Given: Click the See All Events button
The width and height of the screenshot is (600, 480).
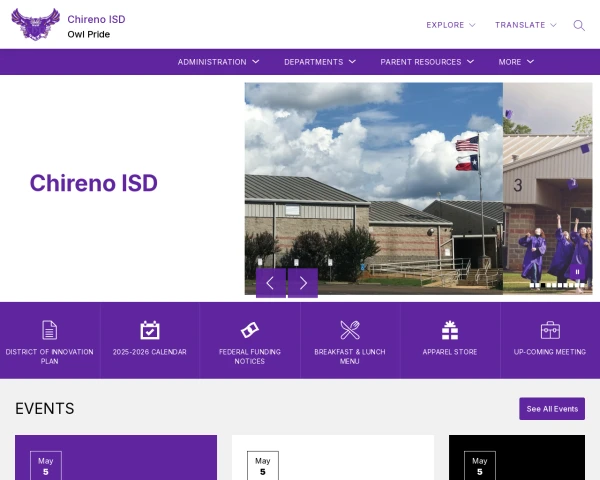Looking at the screenshot, I should click(552, 408).
